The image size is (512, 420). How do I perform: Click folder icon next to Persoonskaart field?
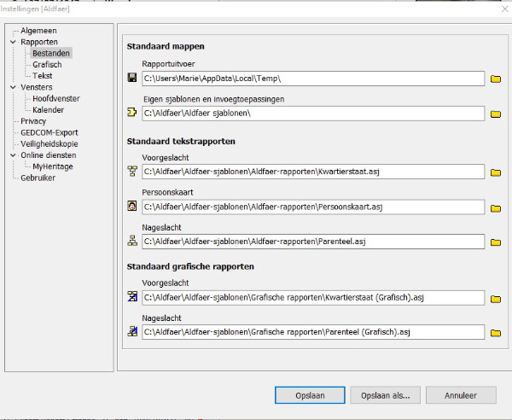click(x=496, y=207)
